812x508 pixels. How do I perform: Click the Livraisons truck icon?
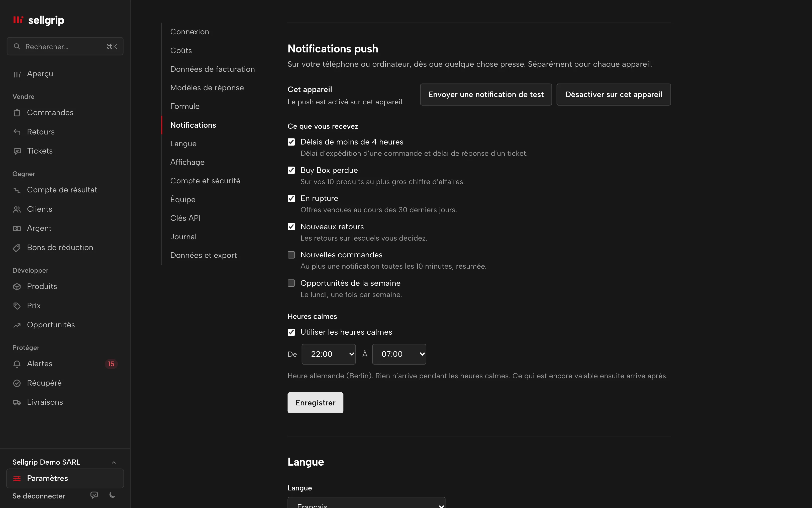pyautogui.click(x=17, y=402)
